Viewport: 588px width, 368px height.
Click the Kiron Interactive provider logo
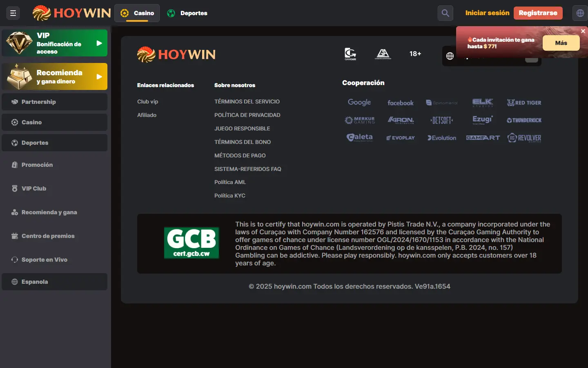(x=401, y=120)
